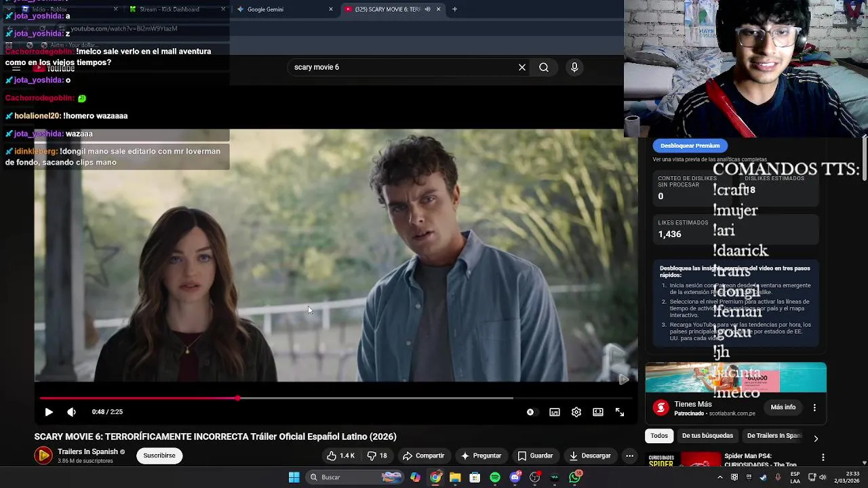Click Más info on the Scotiabank ad
The height and width of the screenshot is (488, 868).
click(783, 407)
